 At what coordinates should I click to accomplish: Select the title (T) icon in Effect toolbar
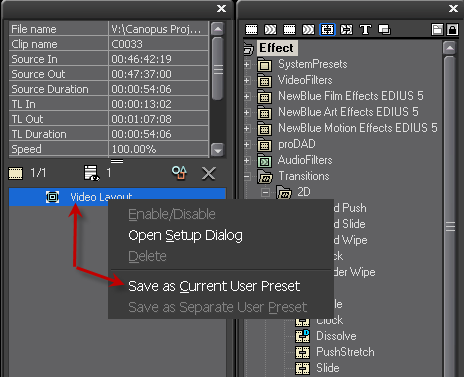(365, 30)
